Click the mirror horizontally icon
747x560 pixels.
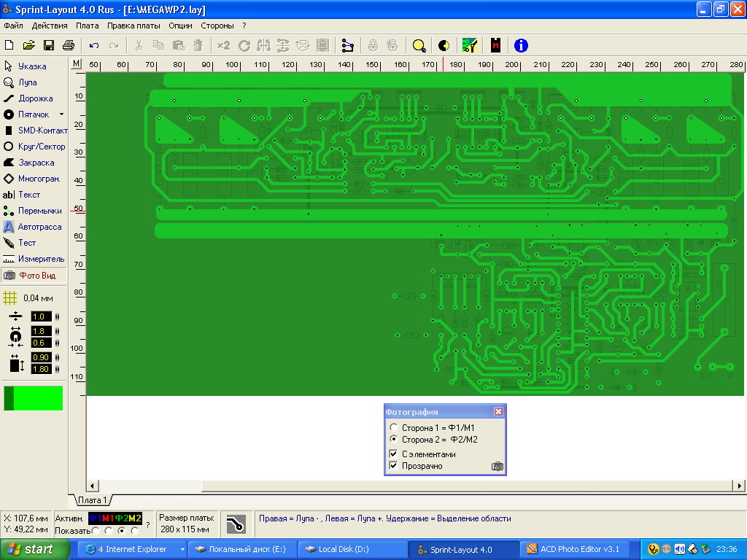click(263, 46)
